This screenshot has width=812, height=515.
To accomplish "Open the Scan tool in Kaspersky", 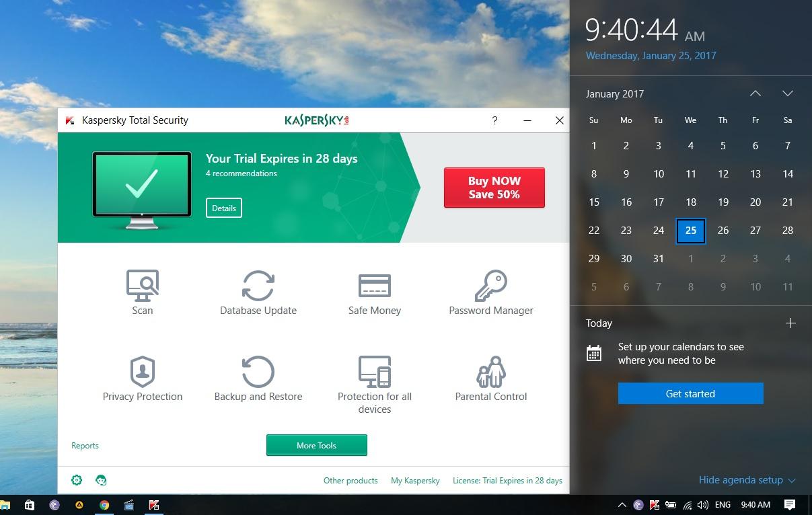I will (x=143, y=292).
